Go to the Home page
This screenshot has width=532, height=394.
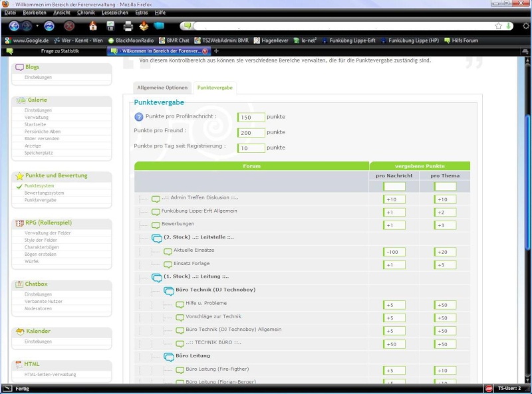click(93, 26)
